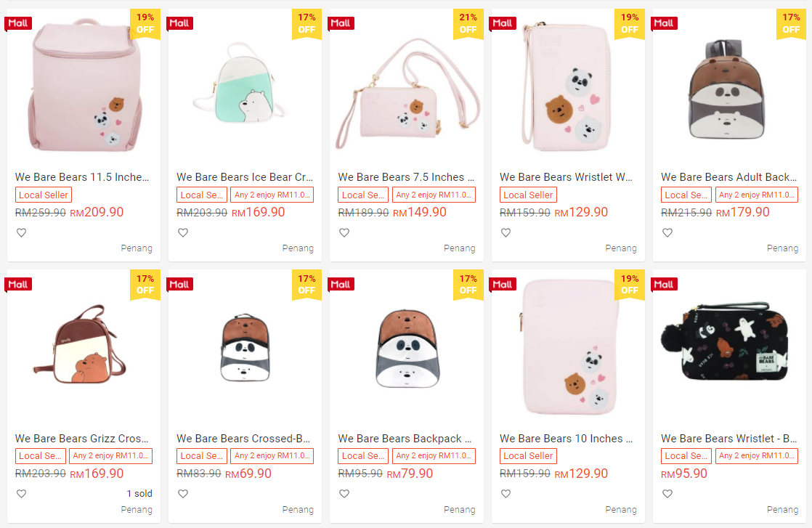Image resolution: width=812 pixels, height=528 pixels.
Task: Like the RM79.90 We Bare Bears Backpack
Action: tap(344, 494)
